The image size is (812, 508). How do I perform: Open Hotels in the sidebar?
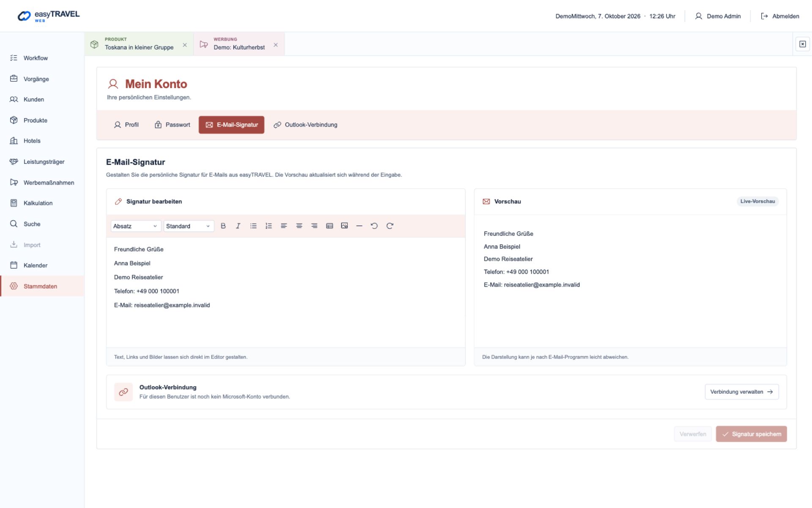[42, 141]
